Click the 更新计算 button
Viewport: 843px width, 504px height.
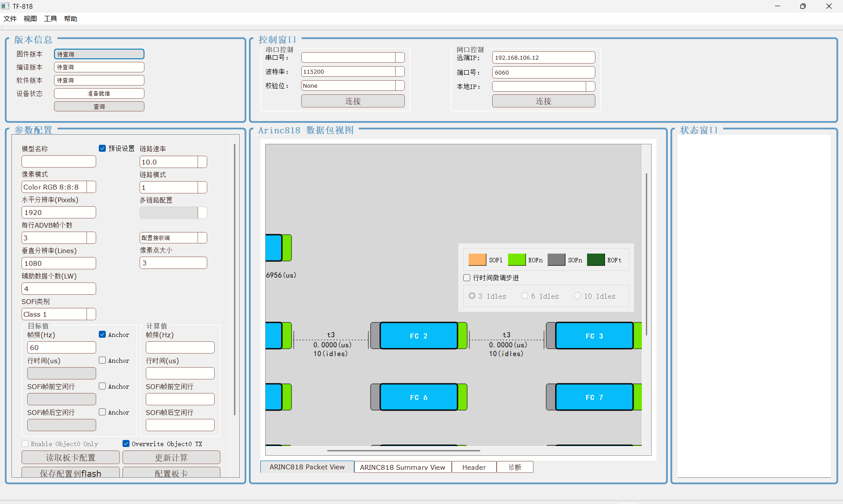pyautogui.click(x=171, y=458)
